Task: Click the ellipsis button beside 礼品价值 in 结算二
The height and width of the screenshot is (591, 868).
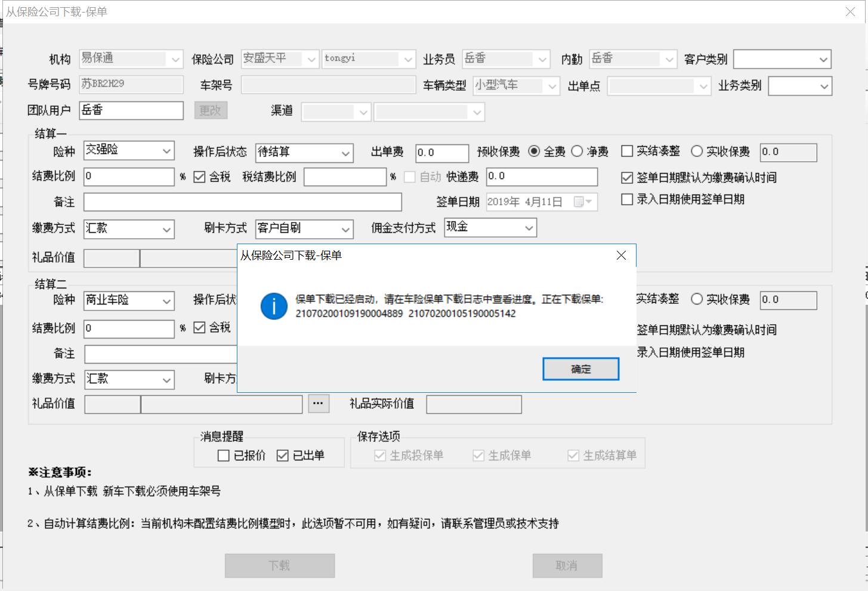Action: tap(319, 404)
